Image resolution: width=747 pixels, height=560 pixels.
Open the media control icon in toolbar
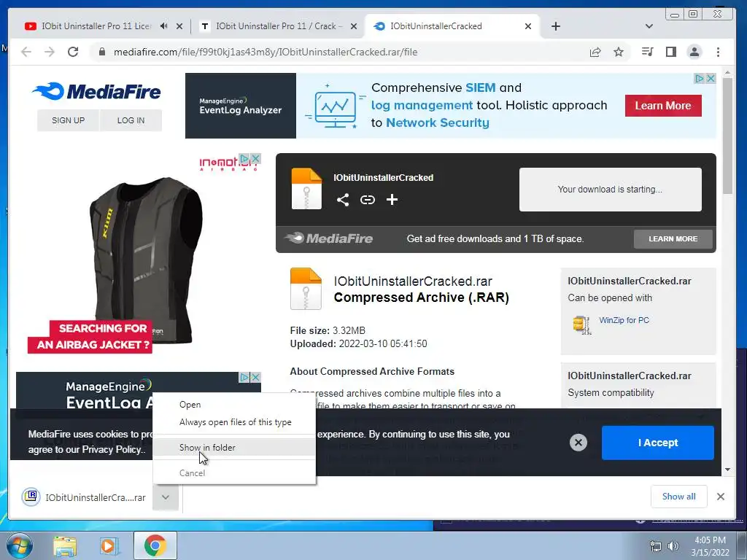click(x=647, y=52)
